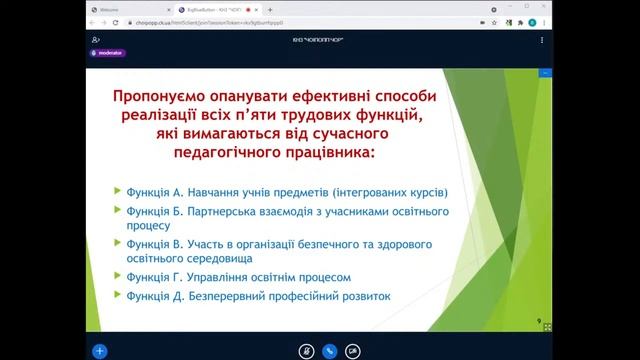Go back in browser history
640x360 pixels.
click(x=92, y=23)
